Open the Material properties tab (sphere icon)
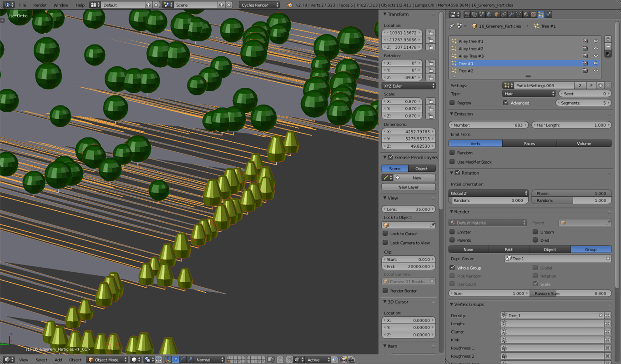This screenshot has width=621, height=364. pyautogui.click(x=526, y=15)
